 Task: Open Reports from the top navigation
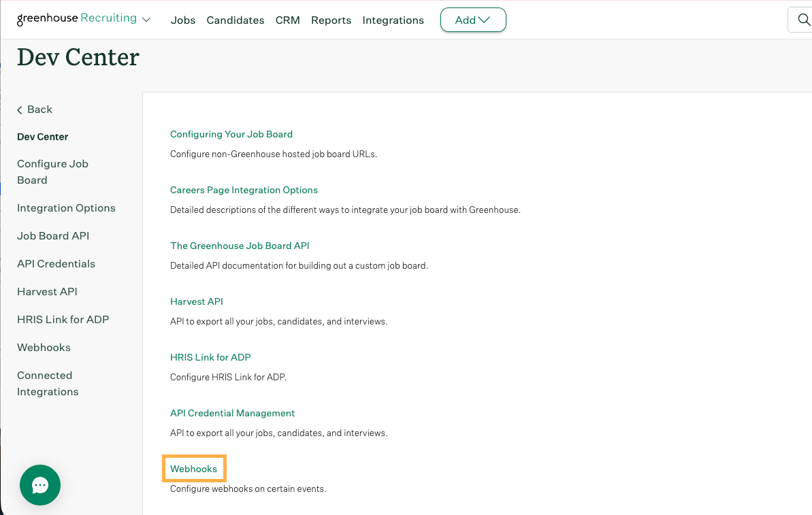tap(331, 20)
